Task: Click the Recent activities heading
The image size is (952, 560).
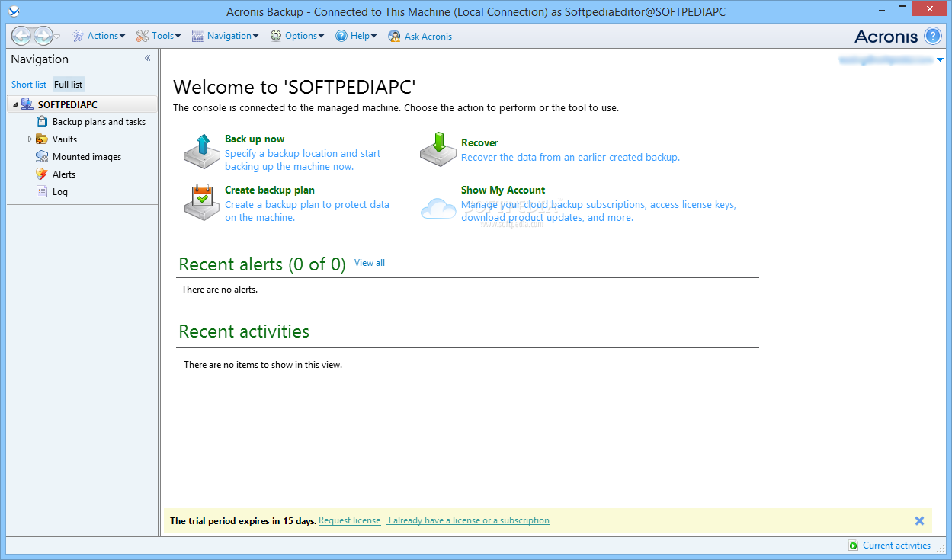Action: click(x=244, y=331)
